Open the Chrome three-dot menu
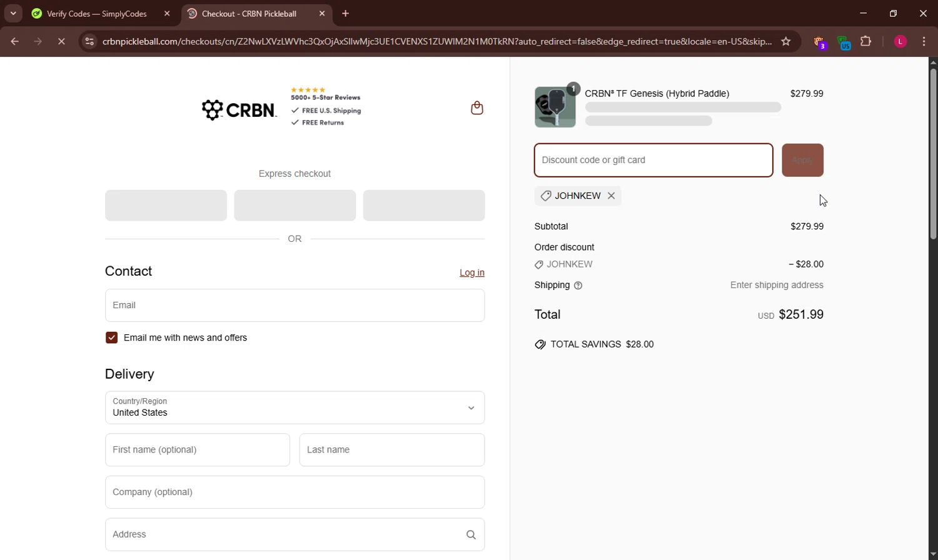The height and width of the screenshot is (560, 938). [924, 42]
